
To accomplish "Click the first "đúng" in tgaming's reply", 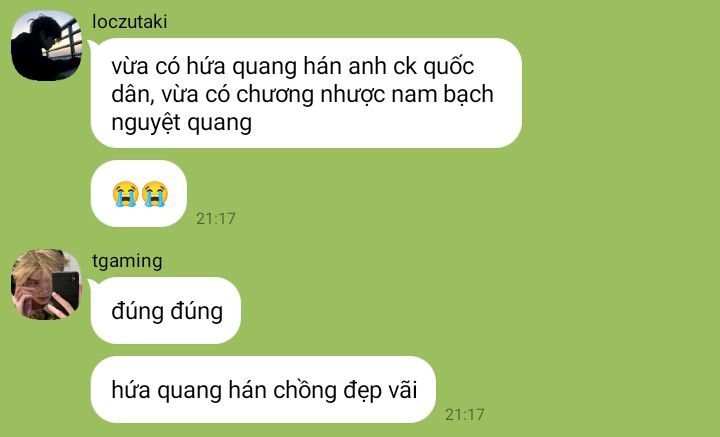I will tap(137, 312).
